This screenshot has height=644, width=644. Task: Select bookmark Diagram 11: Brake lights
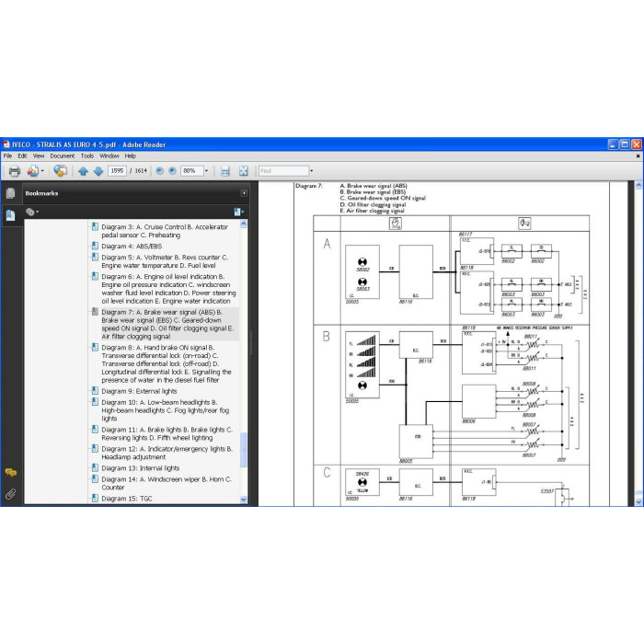[x=167, y=433]
